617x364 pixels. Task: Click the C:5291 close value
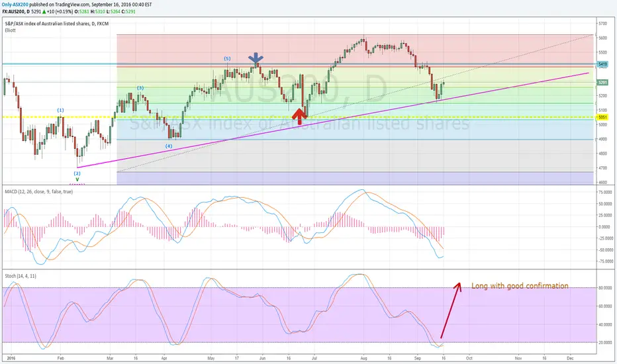pos(128,11)
